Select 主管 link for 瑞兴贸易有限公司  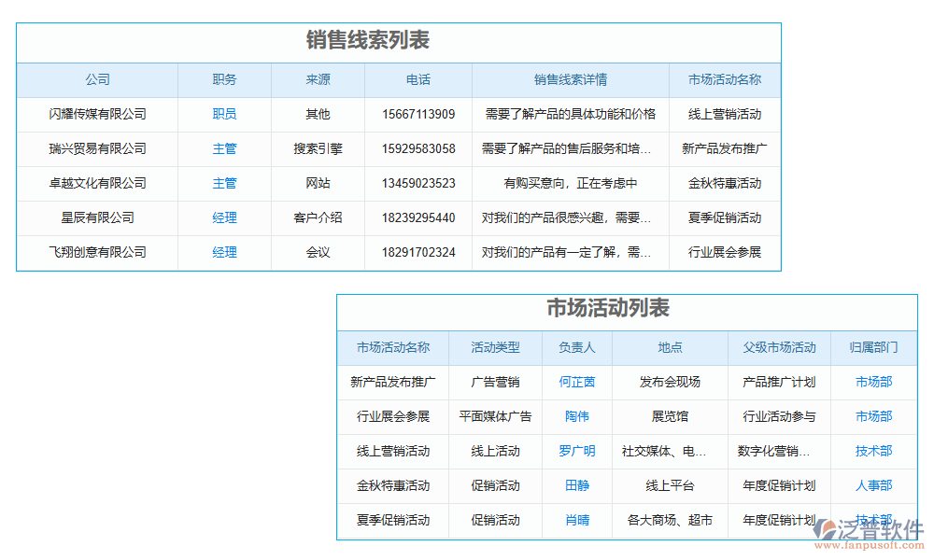(224, 149)
